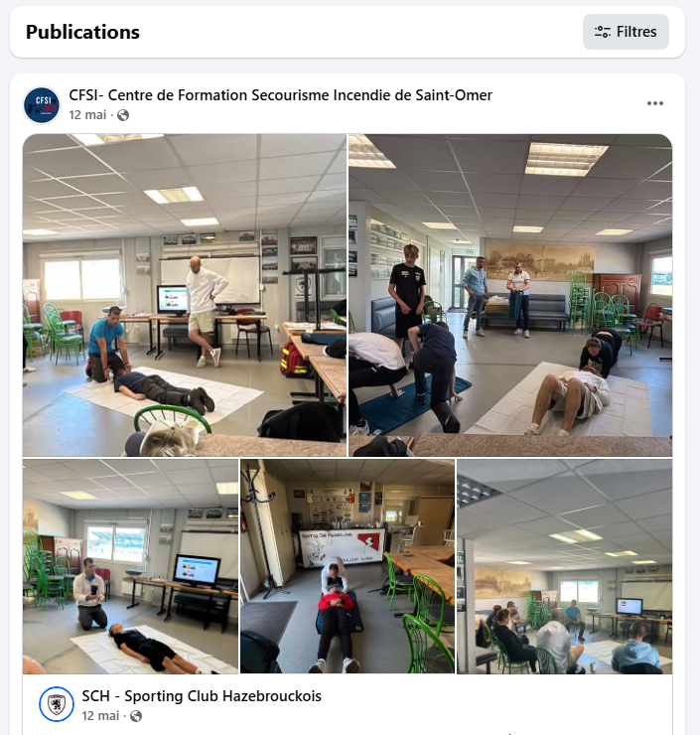Click the Sporting Club Hazebrouckois logo avatar
700x735 pixels.
click(x=57, y=704)
